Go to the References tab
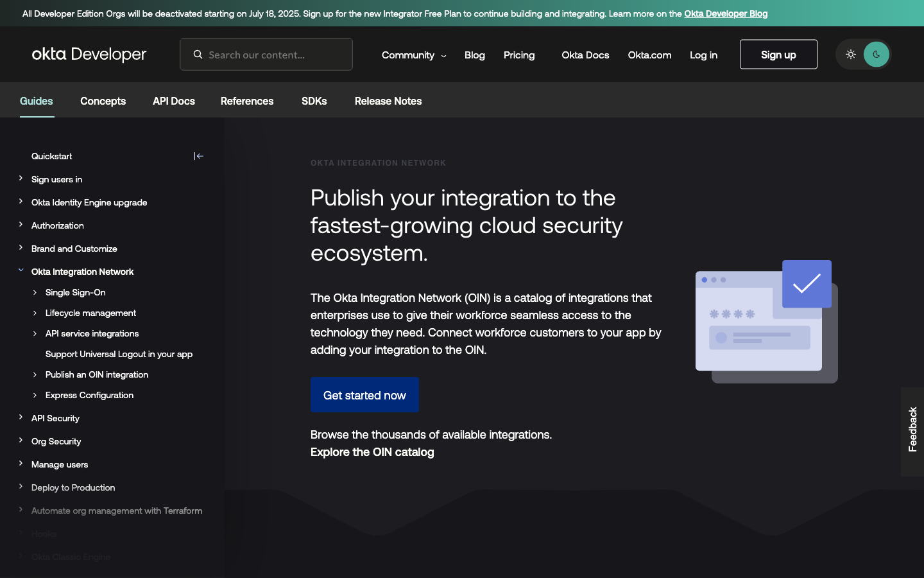Viewport: 924px width, 578px height. [x=247, y=101]
